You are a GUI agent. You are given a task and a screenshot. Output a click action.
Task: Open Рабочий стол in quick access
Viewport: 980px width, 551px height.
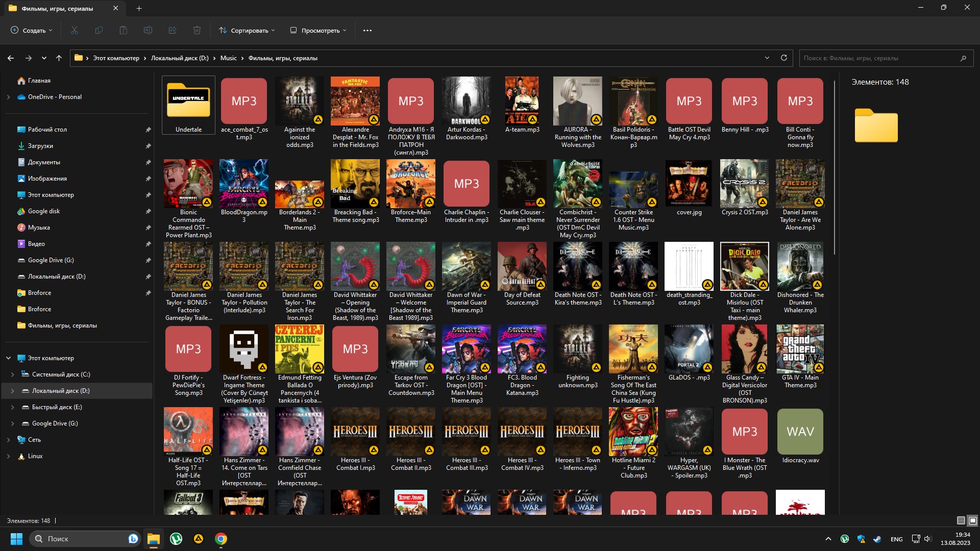click(x=47, y=130)
